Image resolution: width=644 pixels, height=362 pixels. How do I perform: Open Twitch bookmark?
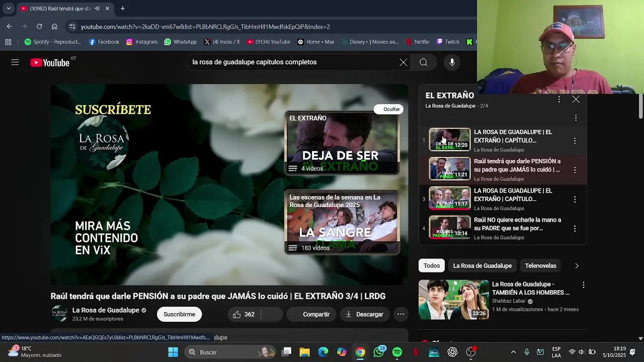coord(448,42)
